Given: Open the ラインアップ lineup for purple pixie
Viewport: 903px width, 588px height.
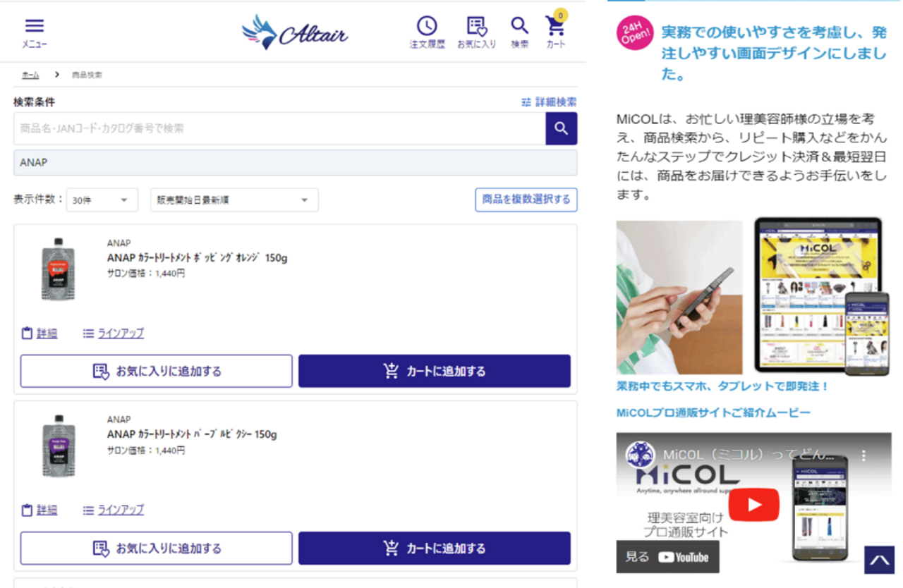Looking at the screenshot, I should pos(119,510).
